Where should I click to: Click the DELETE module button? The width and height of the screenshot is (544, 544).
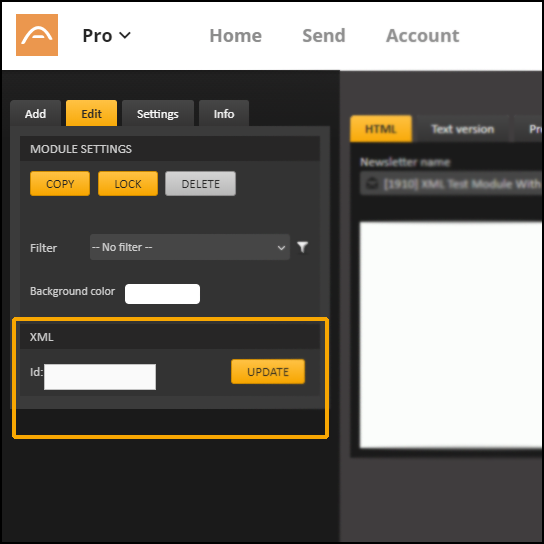coord(201,184)
